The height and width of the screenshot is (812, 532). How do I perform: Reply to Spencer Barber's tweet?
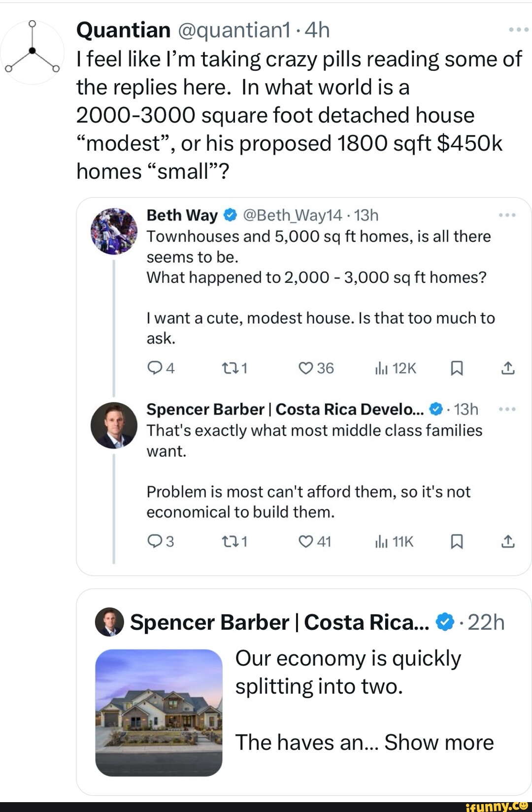(x=155, y=541)
